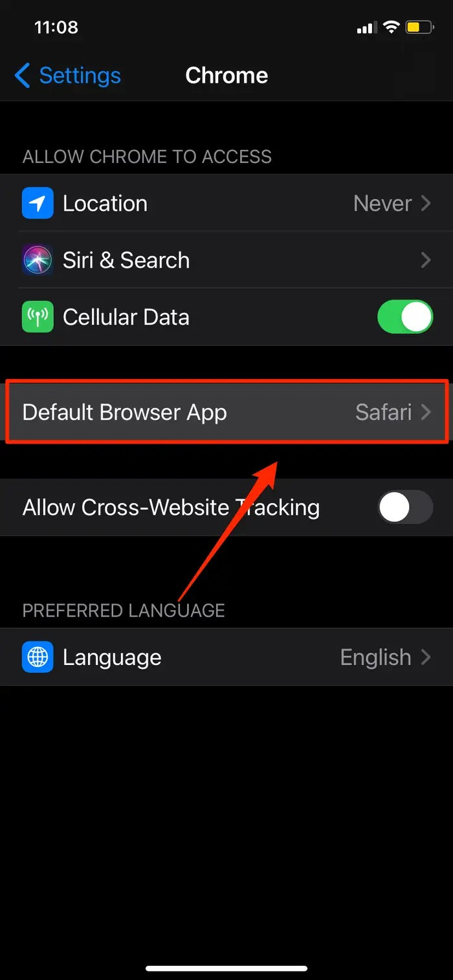Tap the cellular signal bars icon
The height and width of the screenshot is (980, 453).
366,28
